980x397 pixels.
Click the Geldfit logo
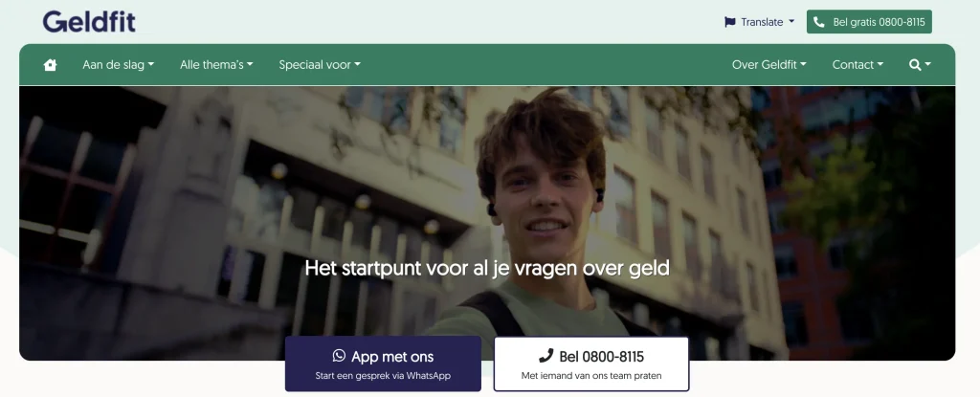pos(89,21)
